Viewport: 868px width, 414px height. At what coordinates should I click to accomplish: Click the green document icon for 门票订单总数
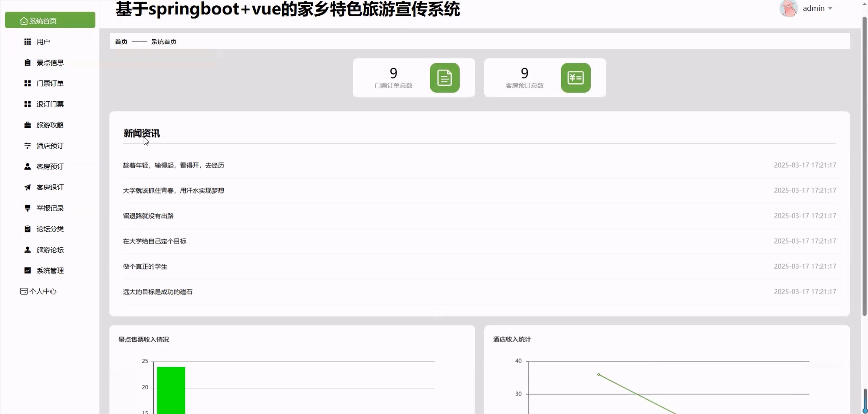pos(445,78)
